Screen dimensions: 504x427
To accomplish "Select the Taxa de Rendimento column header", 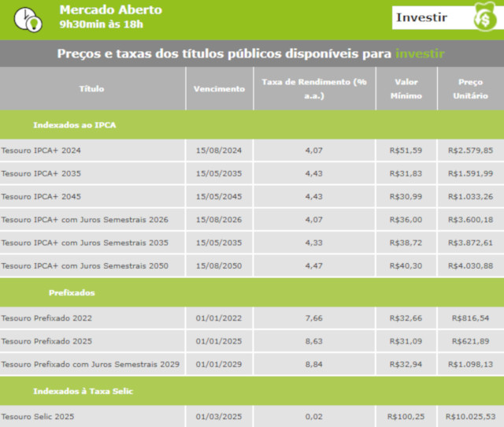I will coord(314,89).
